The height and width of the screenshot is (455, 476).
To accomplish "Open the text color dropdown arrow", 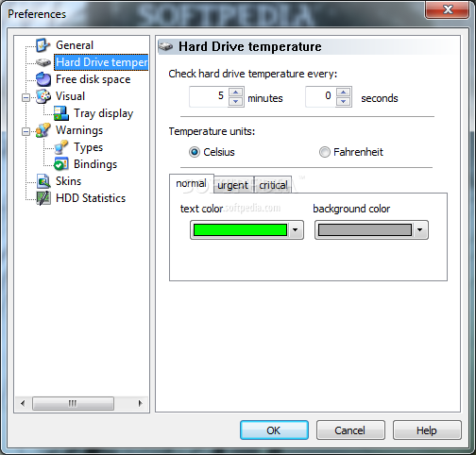I will click(x=295, y=230).
